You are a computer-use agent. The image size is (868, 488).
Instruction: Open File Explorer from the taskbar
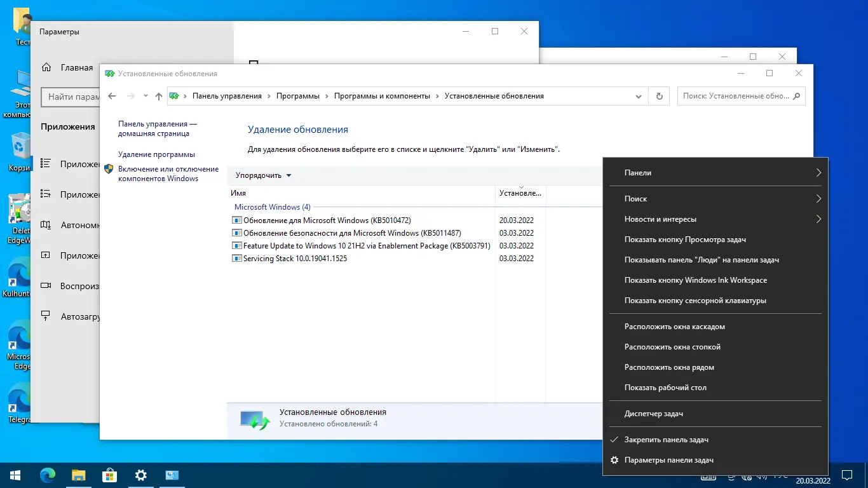pyautogui.click(x=79, y=475)
